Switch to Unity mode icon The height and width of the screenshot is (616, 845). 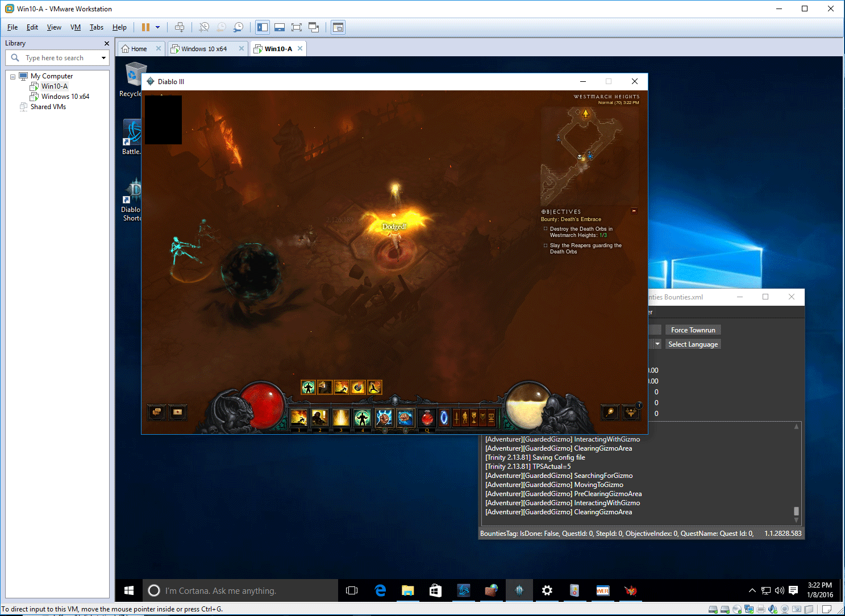click(314, 27)
